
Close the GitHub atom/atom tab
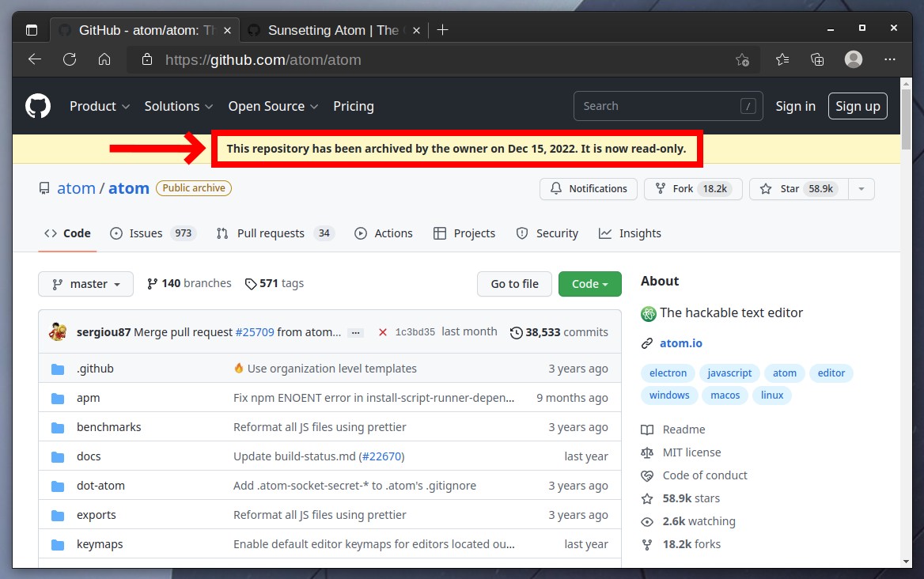[x=228, y=30]
